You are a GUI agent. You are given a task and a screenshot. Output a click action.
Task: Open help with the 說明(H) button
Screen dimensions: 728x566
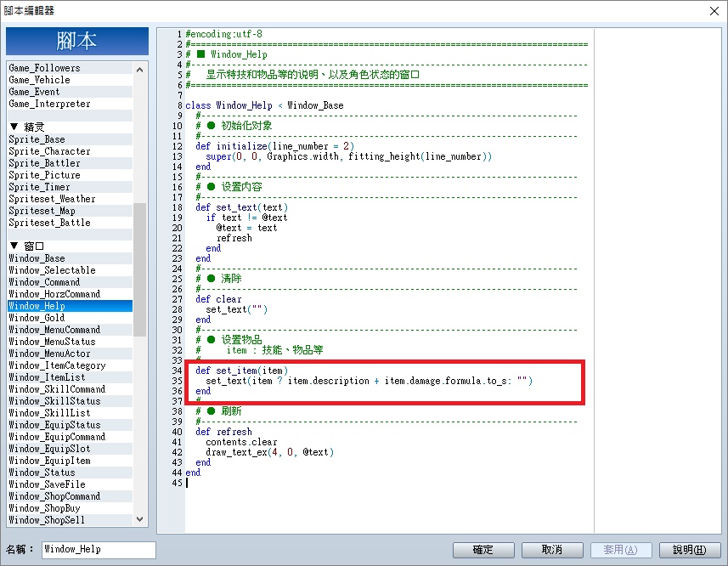(690, 550)
